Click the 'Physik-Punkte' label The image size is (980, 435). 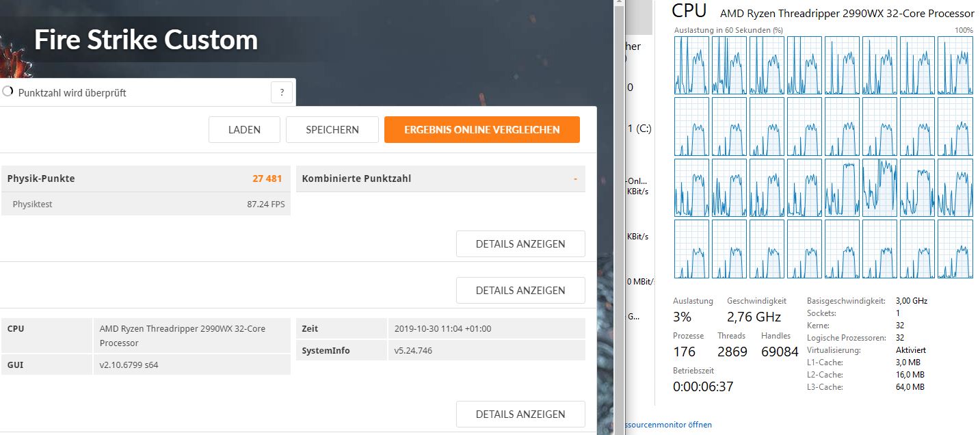(x=41, y=179)
